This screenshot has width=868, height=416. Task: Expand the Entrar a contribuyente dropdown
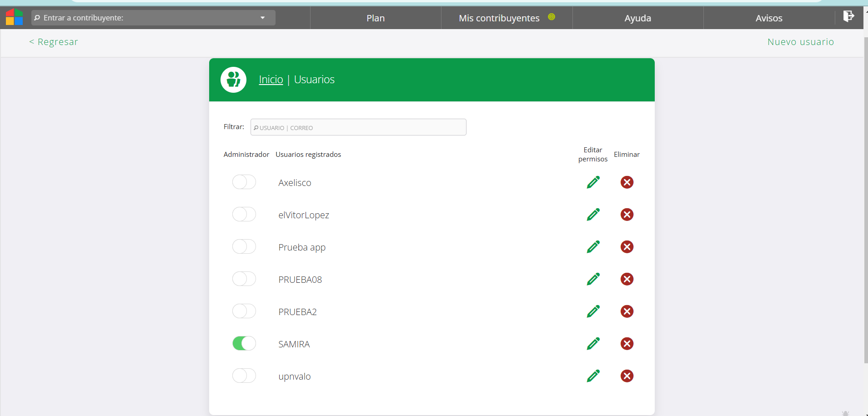[x=262, y=18]
